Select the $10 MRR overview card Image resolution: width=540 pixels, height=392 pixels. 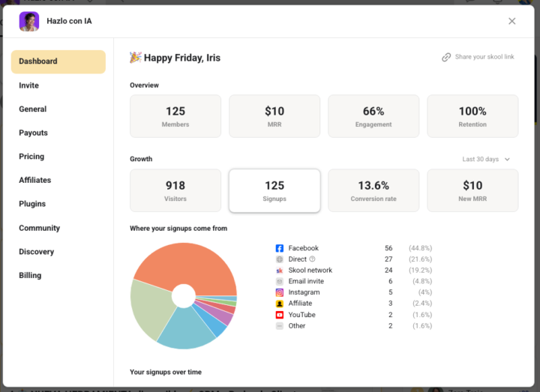(x=274, y=116)
